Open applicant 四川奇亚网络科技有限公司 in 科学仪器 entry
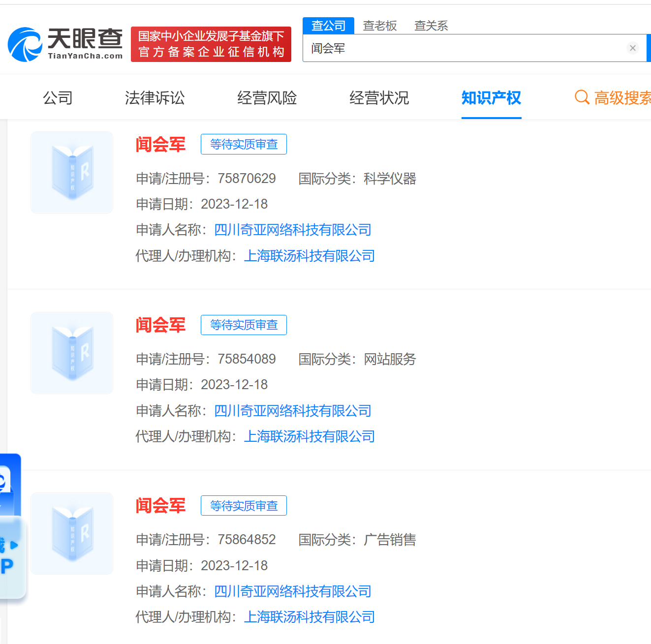651x644 pixels. pyautogui.click(x=293, y=230)
